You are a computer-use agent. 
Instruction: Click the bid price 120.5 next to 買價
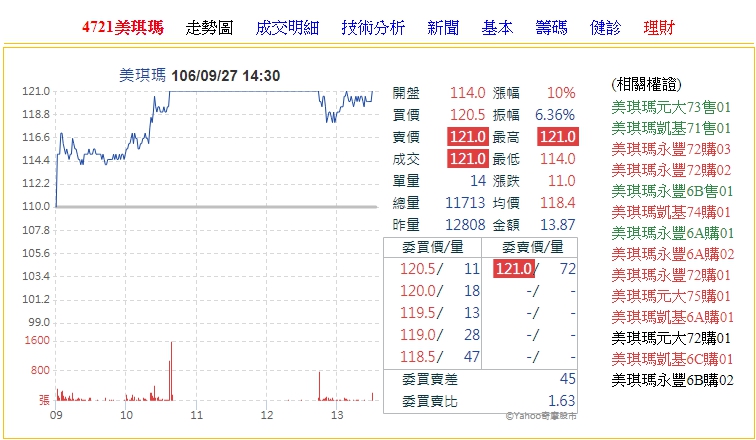pyautogui.click(x=467, y=115)
